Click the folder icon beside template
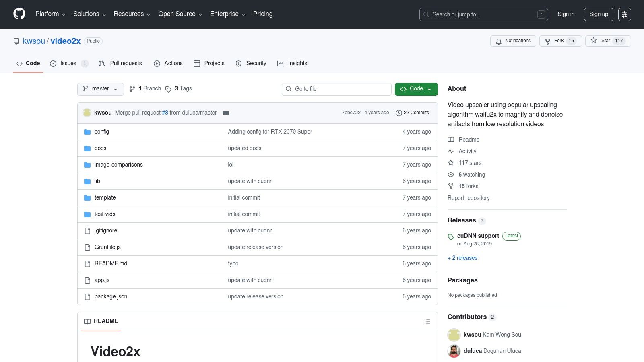 (x=87, y=198)
